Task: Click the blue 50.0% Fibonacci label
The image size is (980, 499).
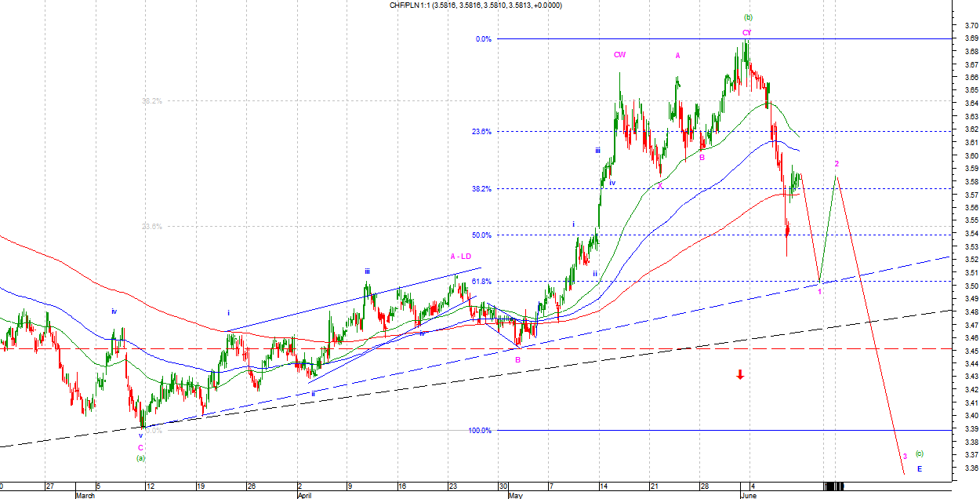Action: [481, 235]
